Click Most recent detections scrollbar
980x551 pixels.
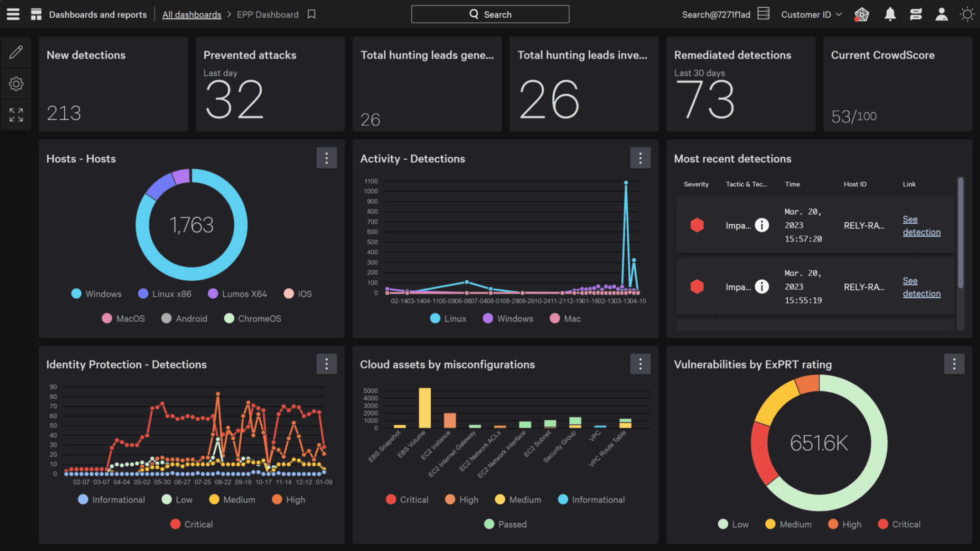[960, 232]
